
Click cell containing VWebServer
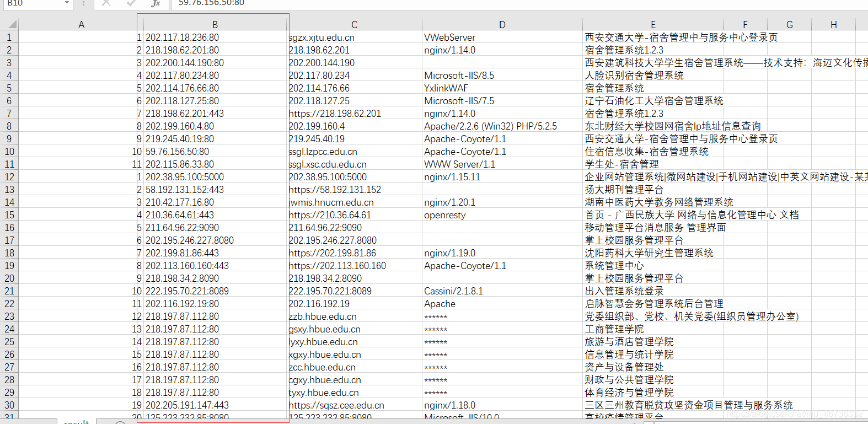502,37
